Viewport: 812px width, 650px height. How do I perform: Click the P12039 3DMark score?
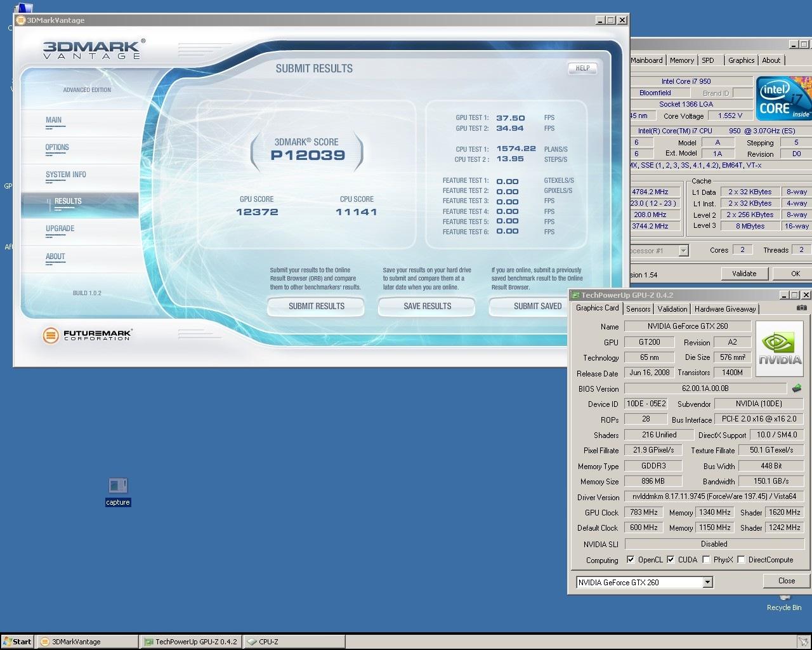coord(308,155)
